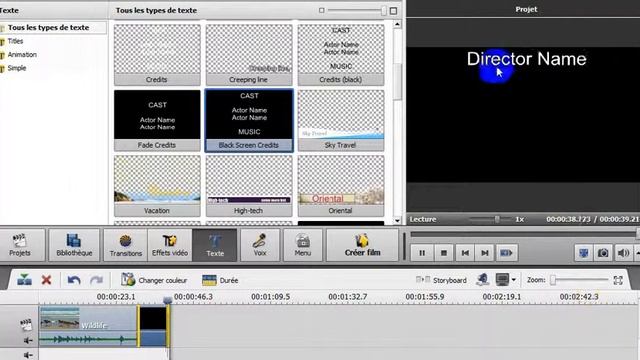Jump to next frame button

[485, 253]
